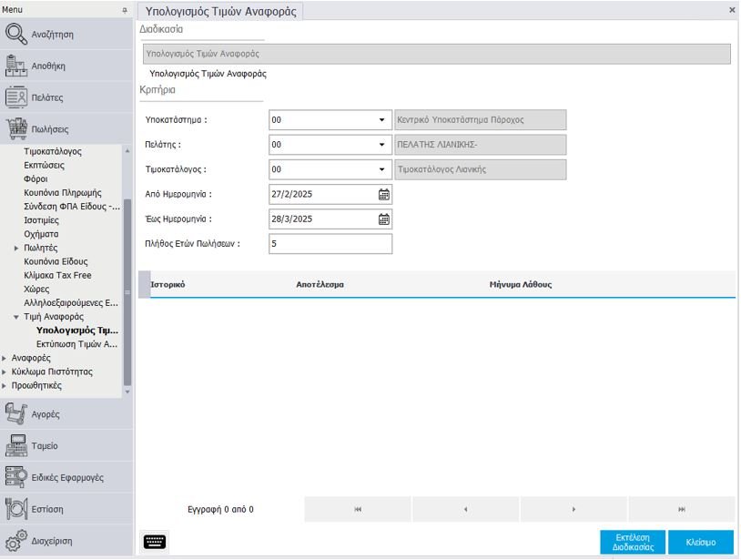Open the Αγορές shopping cart icon
Screen dimensions: 741x560
click(17, 414)
